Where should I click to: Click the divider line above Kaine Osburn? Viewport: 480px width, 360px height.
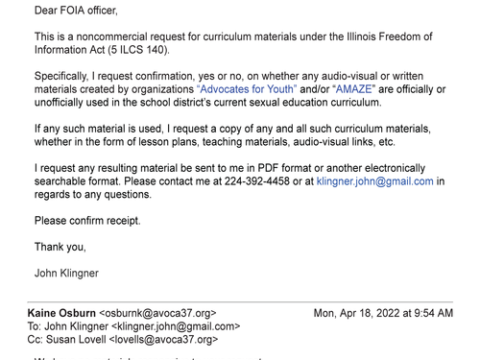240,302
